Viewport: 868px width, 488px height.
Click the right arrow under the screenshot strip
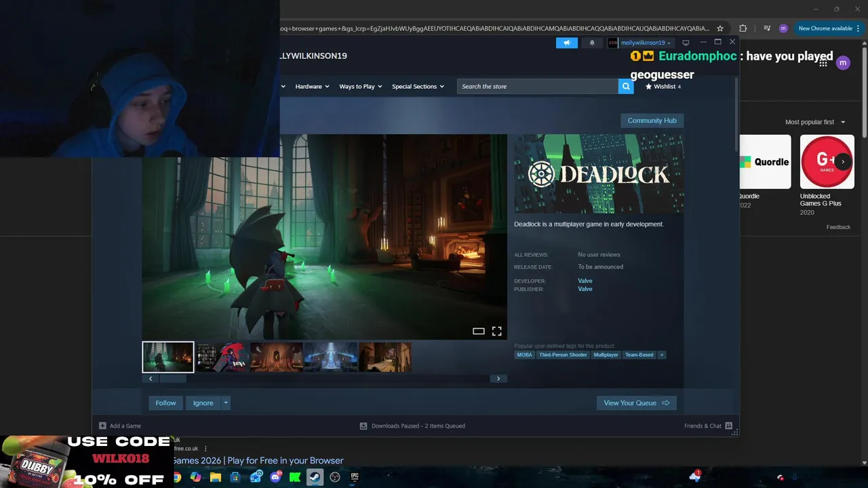tap(498, 379)
